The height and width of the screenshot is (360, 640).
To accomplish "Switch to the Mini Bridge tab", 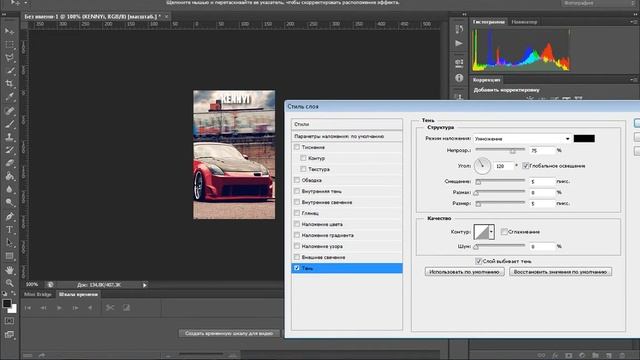I will click(x=38, y=294).
